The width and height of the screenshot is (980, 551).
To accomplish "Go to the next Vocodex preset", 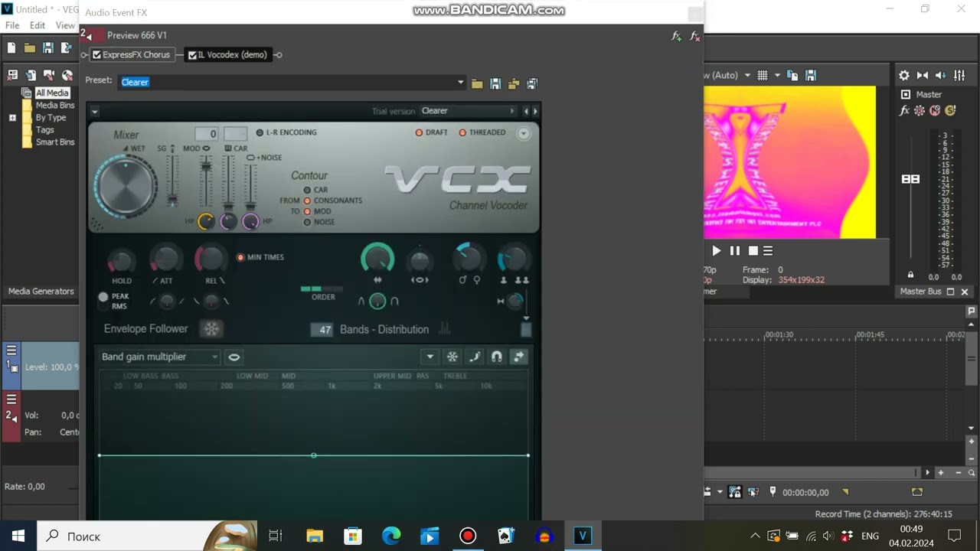I will click(535, 112).
